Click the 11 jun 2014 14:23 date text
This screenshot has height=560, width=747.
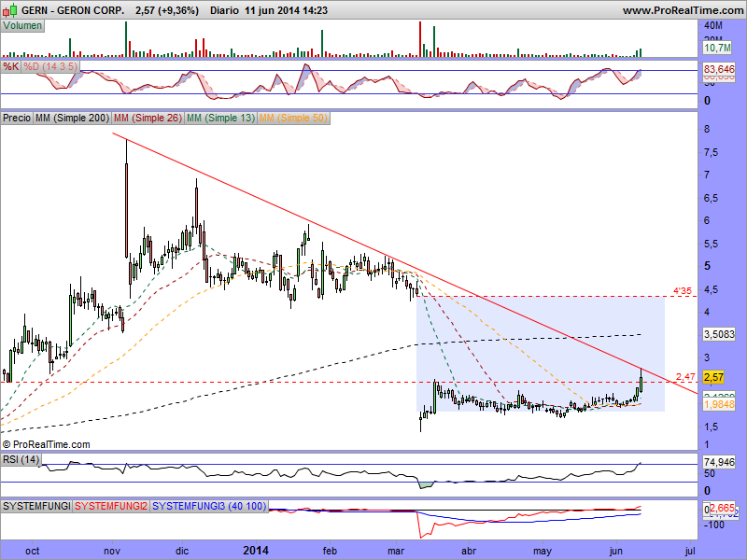(x=287, y=10)
